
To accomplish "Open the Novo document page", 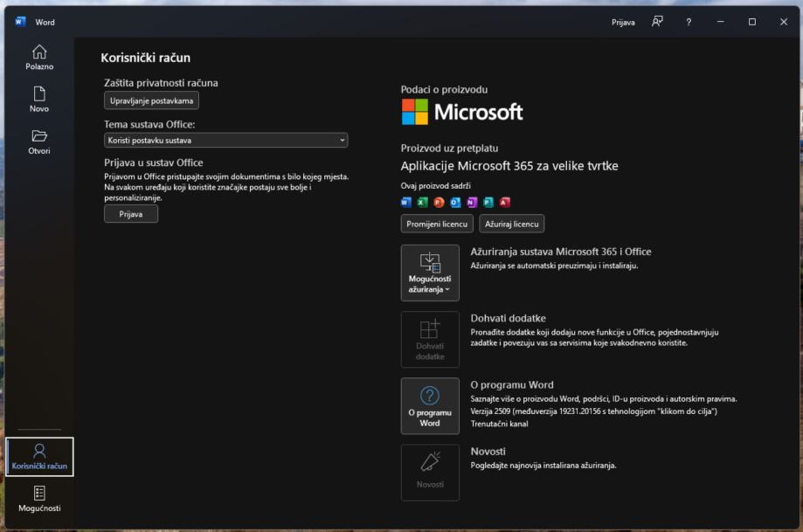I will click(39, 100).
